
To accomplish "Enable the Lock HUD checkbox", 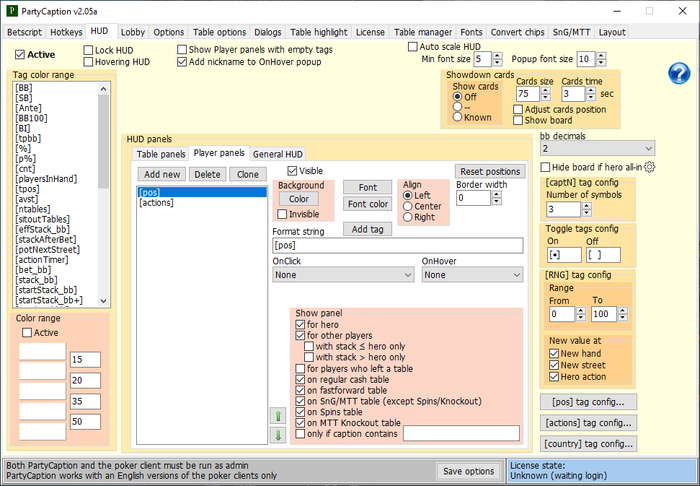I will coord(87,49).
